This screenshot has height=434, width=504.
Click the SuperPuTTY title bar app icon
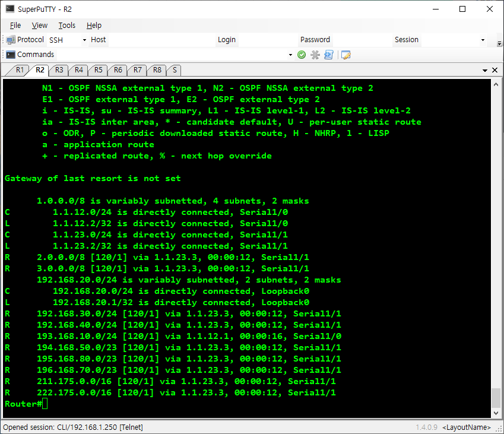click(x=10, y=9)
